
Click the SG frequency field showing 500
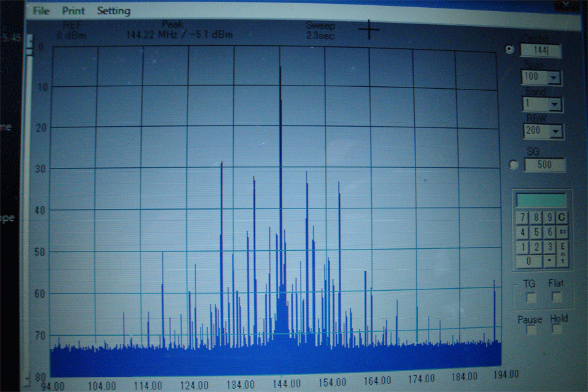(x=544, y=165)
